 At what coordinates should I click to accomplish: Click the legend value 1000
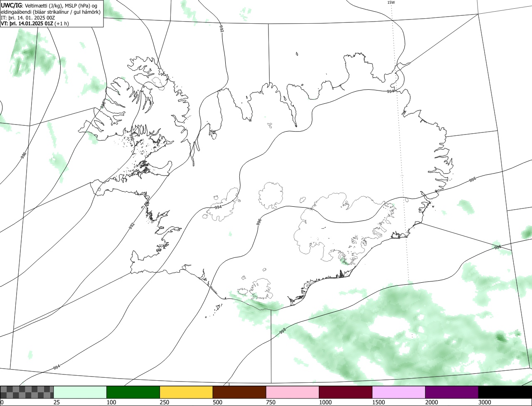point(325,402)
